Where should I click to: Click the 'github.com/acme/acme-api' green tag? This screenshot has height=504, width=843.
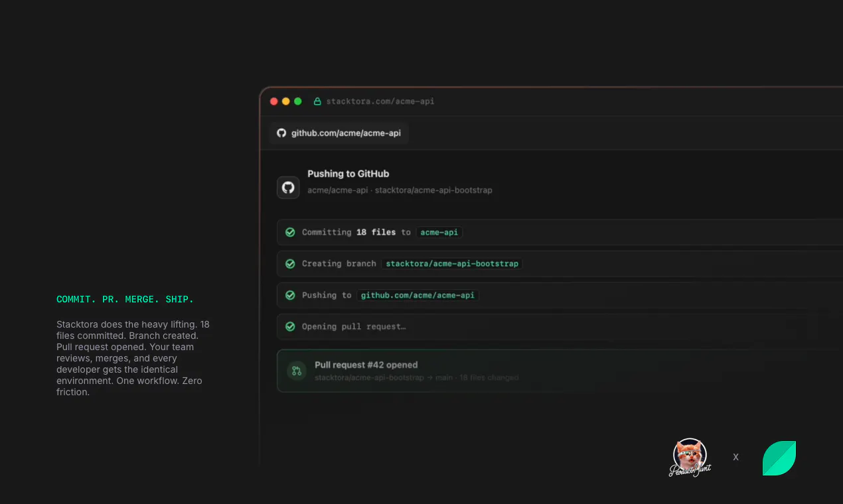point(418,295)
